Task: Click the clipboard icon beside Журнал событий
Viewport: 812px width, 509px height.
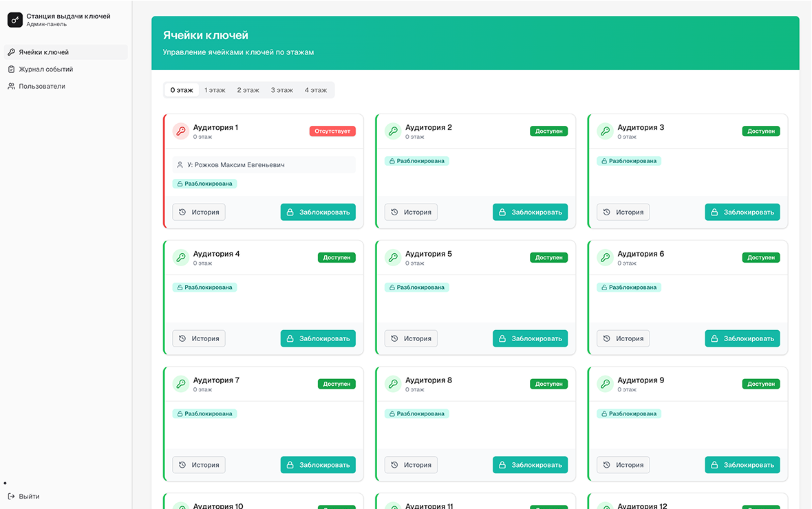Action: click(12, 69)
